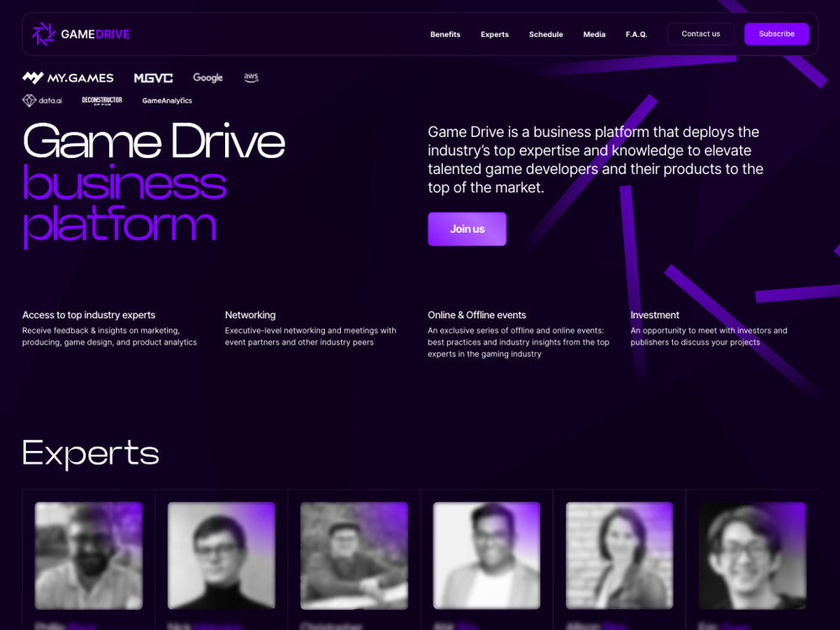Image resolution: width=840 pixels, height=630 pixels.
Task: Click the Deconstructor of Fun logo
Action: [102, 101]
